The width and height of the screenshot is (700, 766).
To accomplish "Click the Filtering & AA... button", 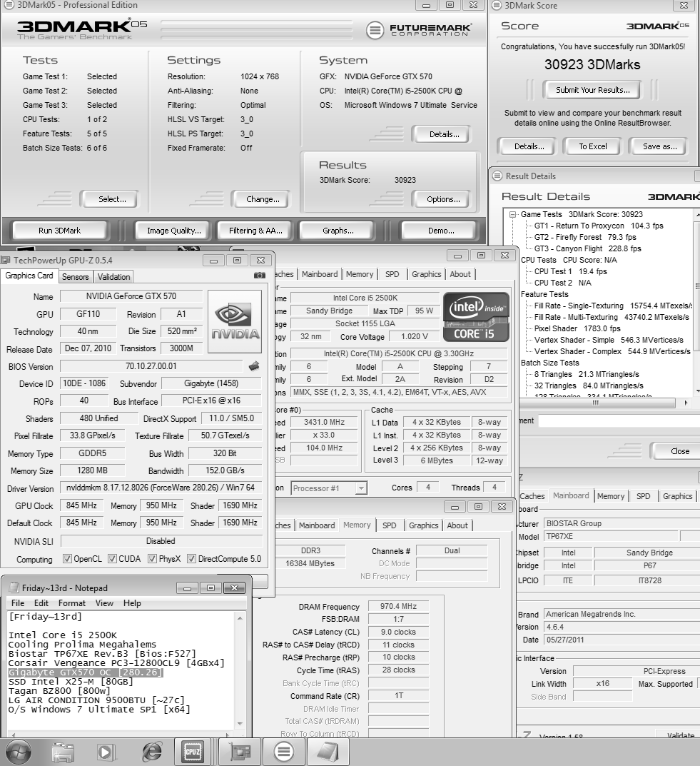I will pyautogui.click(x=255, y=231).
